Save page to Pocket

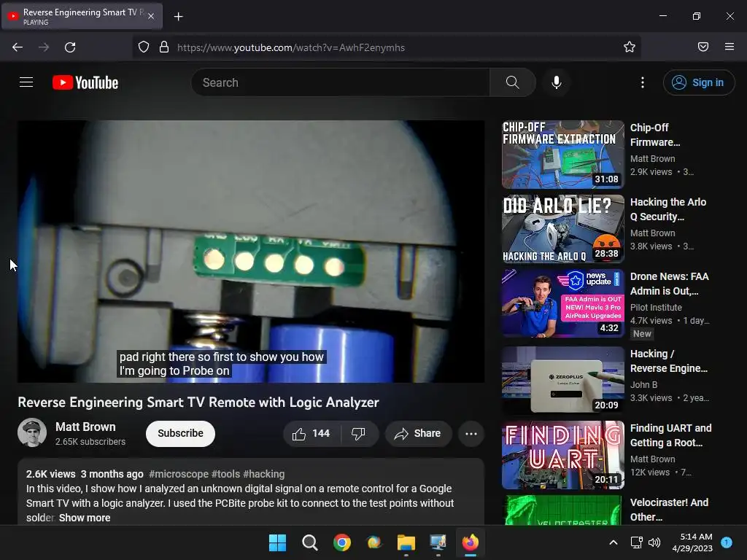tap(703, 47)
